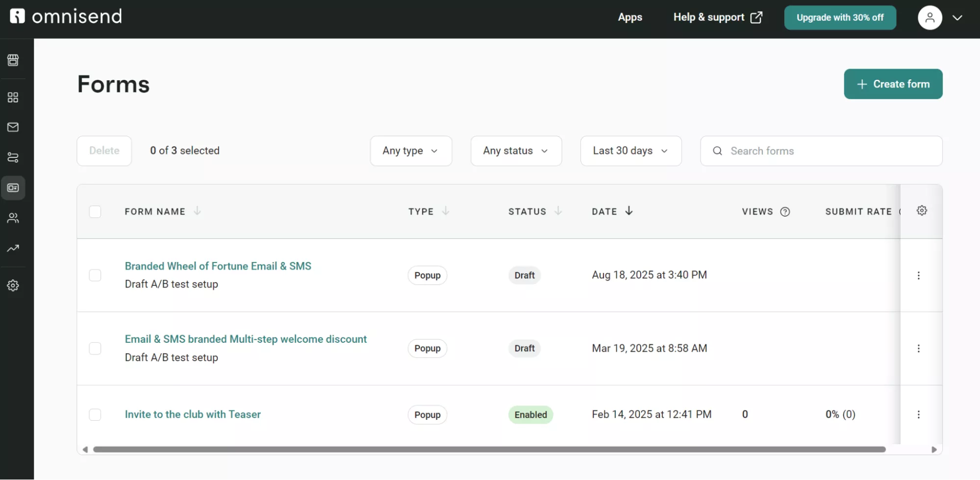The height and width of the screenshot is (480, 980).
Task: Click the 0 of 3 selected text
Action: (185, 151)
